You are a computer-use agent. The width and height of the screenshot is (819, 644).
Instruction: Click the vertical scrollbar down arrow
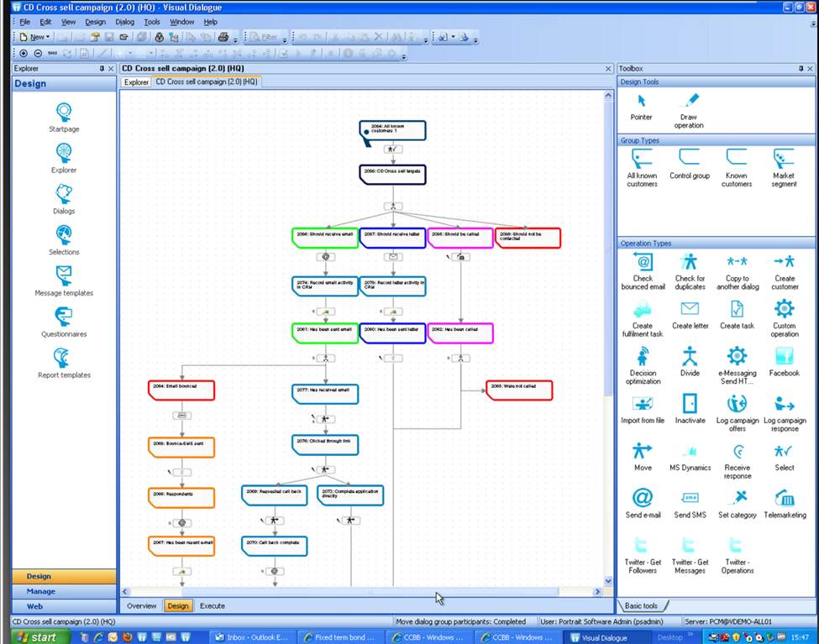pos(607,579)
